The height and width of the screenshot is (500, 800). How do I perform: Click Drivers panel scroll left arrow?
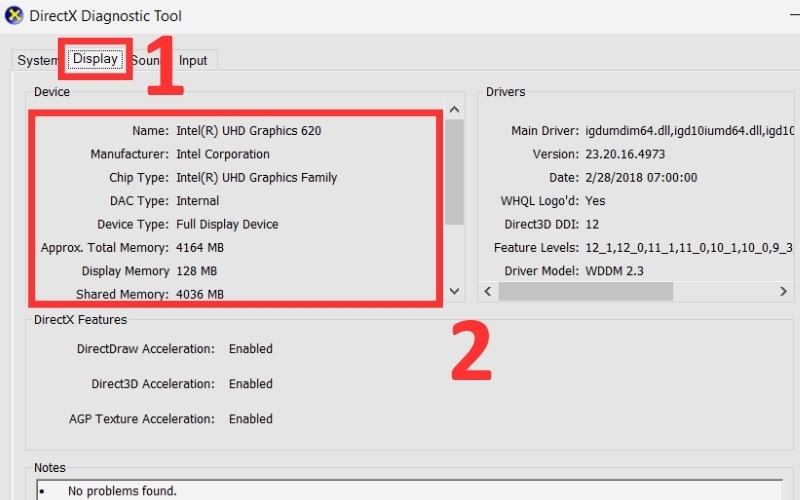click(488, 291)
